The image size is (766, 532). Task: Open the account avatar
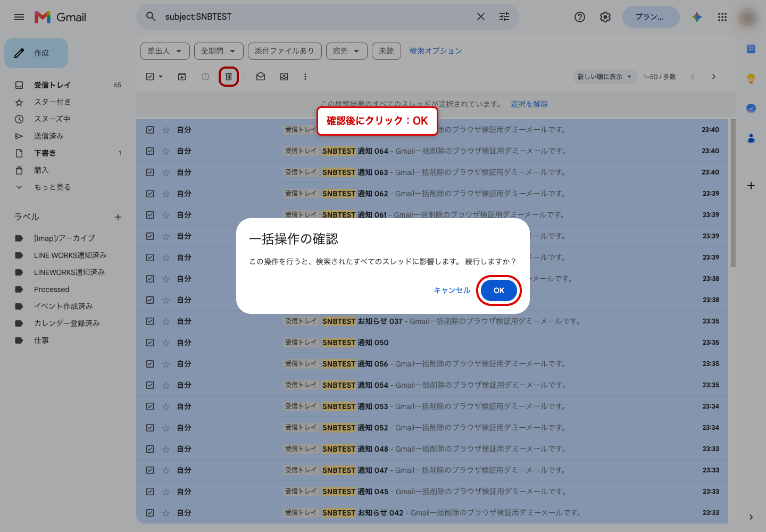[x=748, y=17]
